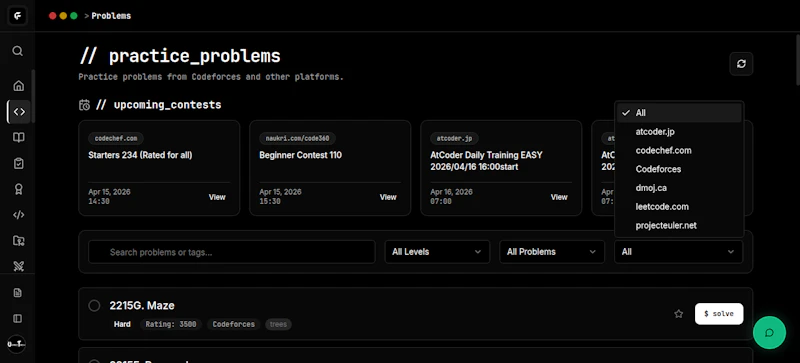
Task: Click the yellow minimize window button
Action: click(63, 16)
